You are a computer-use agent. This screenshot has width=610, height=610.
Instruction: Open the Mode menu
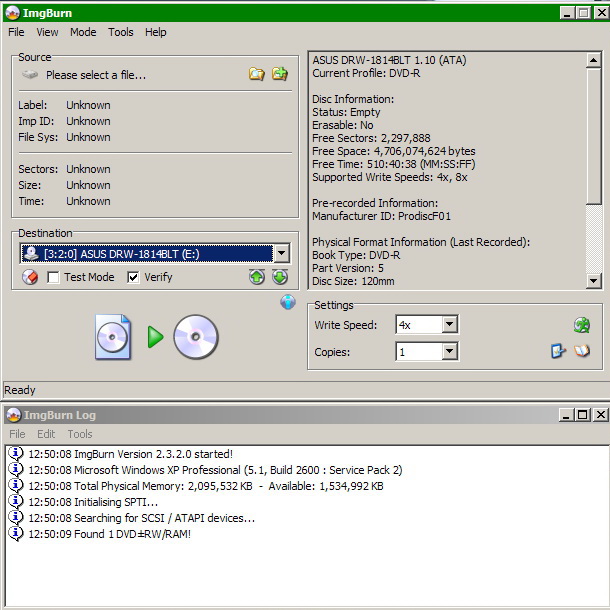[83, 32]
